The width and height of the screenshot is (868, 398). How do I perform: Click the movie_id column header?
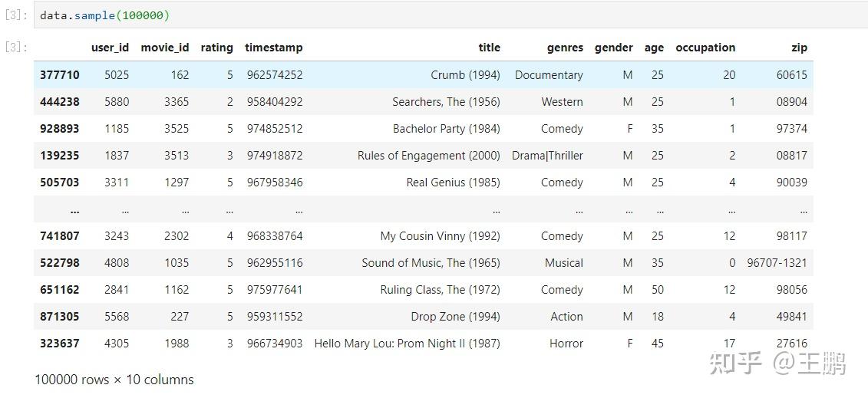[x=164, y=48]
